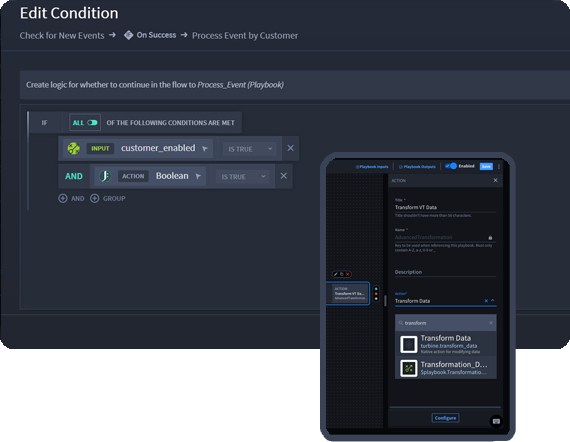The height and width of the screenshot is (442, 570).
Task: Click the pencil edit icon above action node
Action: [x=336, y=274]
